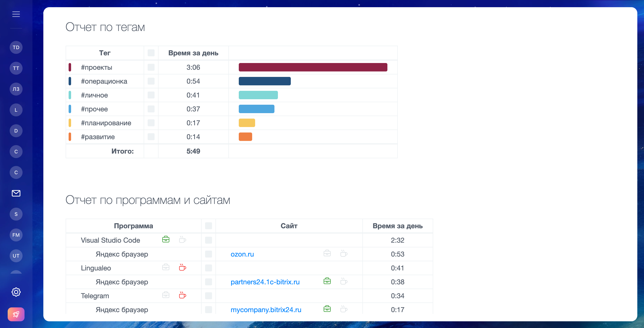Check the box for #проекты tag
Viewport: 644px width, 328px height.
(151, 67)
